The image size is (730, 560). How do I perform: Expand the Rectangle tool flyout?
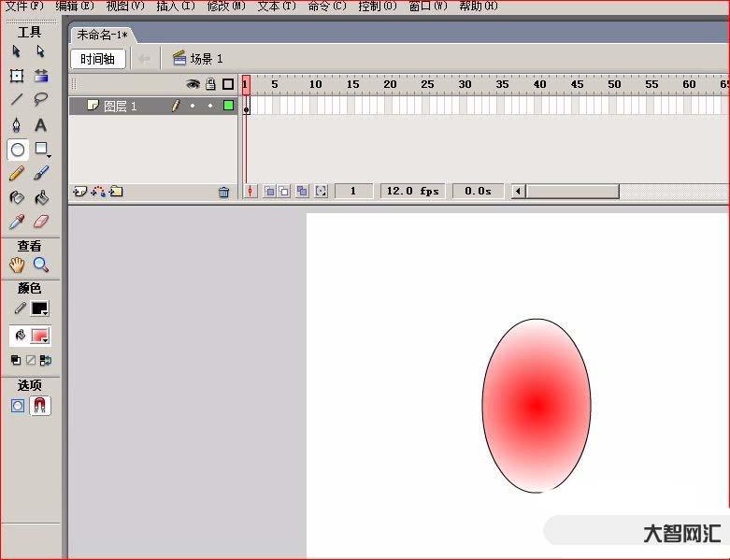(42, 150)
